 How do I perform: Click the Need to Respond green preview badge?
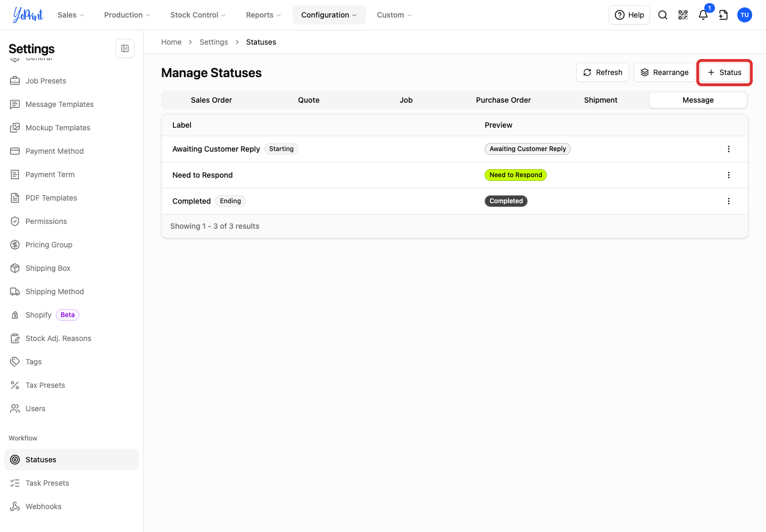[515, 175]
